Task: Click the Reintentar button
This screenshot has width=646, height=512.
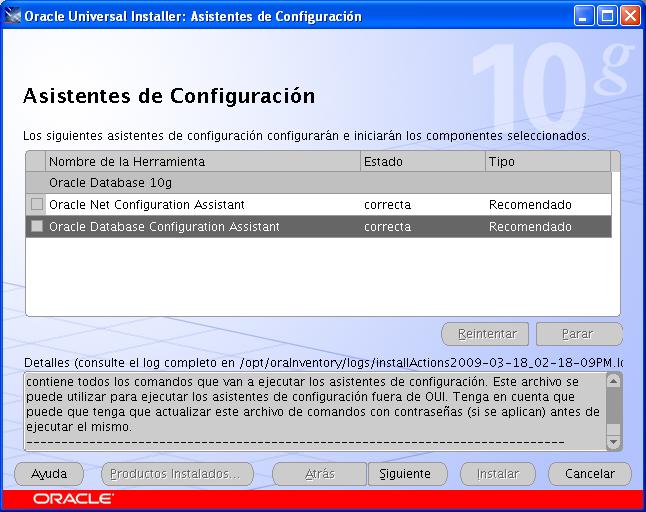Action: point(485,334)
